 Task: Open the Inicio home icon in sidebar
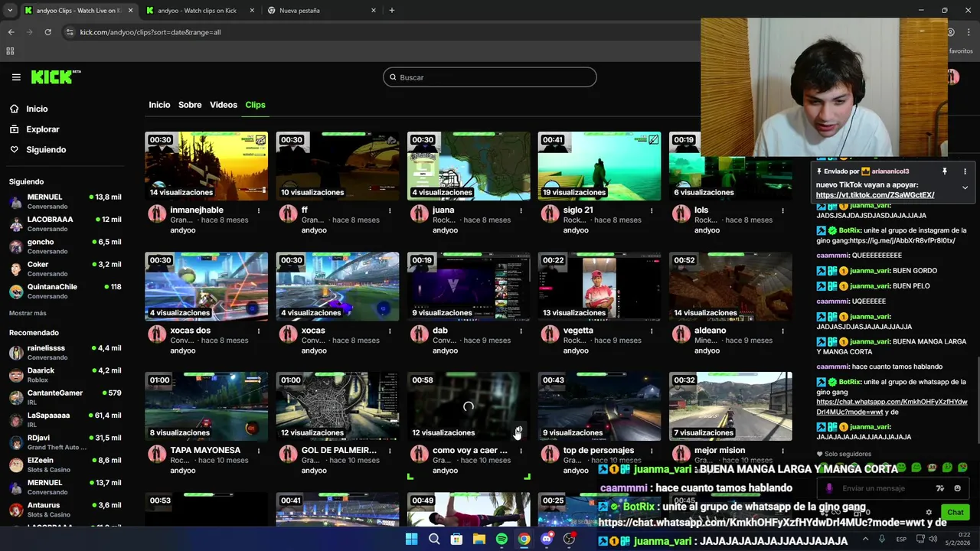point(14,109)
